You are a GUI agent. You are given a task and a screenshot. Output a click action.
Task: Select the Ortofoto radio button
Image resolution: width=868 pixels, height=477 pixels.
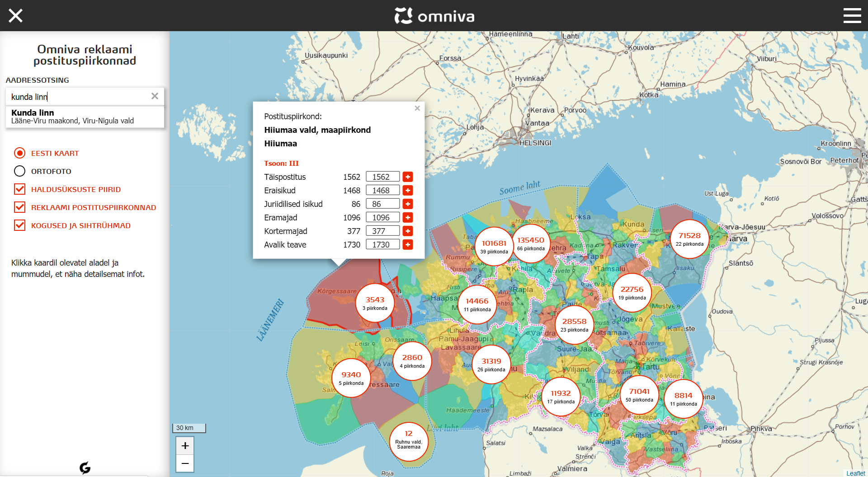(19, 171)
